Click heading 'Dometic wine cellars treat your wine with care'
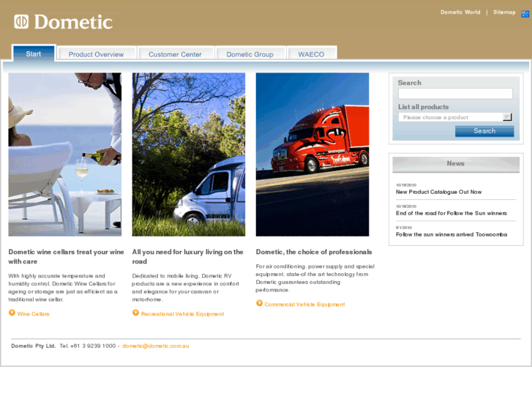This screenshot has width=532, height=399. click(66, 257)
